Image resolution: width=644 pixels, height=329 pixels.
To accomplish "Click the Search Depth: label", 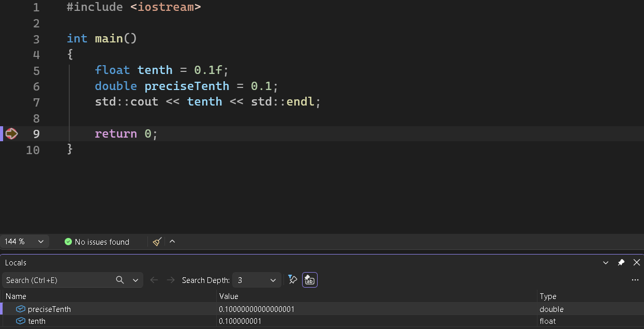I will point(206,280).
